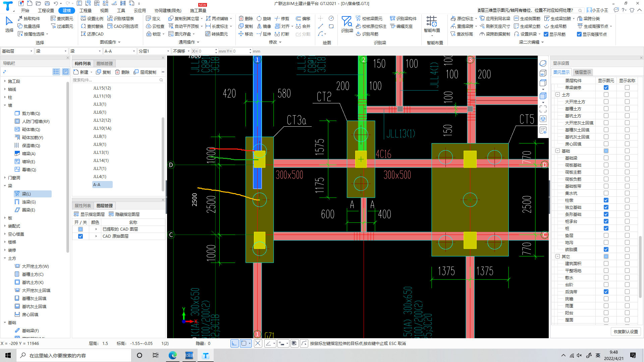Screen dimensions: 644x362
Task: Click 识别楼层表 recognize floor table
Action: [121, 18]
